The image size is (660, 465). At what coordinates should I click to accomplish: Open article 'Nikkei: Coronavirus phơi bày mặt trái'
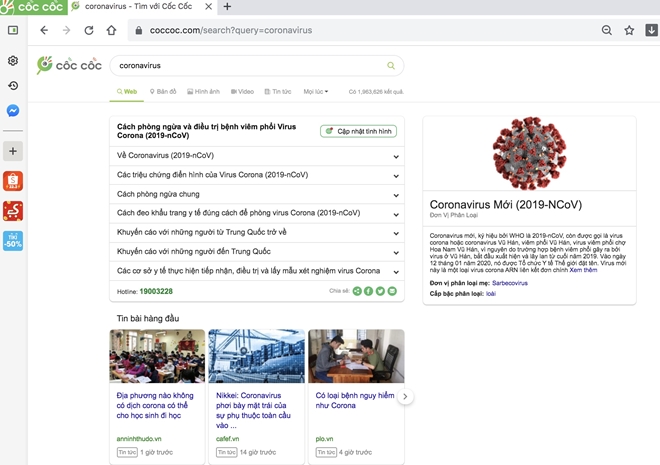coord(253,410)
